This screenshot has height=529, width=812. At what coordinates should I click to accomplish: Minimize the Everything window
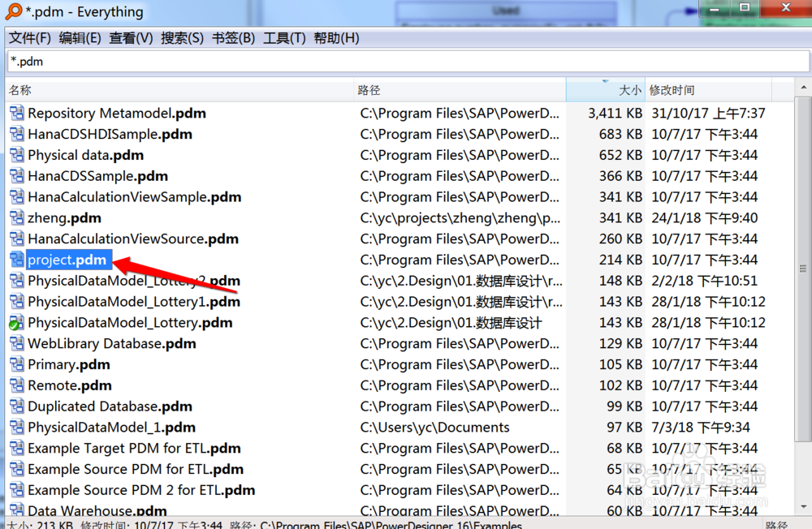[x=715, y=9]
